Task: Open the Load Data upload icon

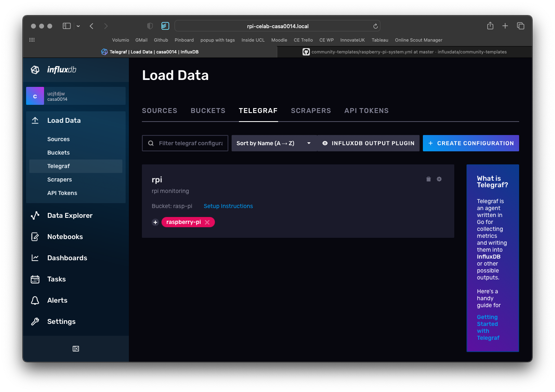Action: (x=35, y=120)
